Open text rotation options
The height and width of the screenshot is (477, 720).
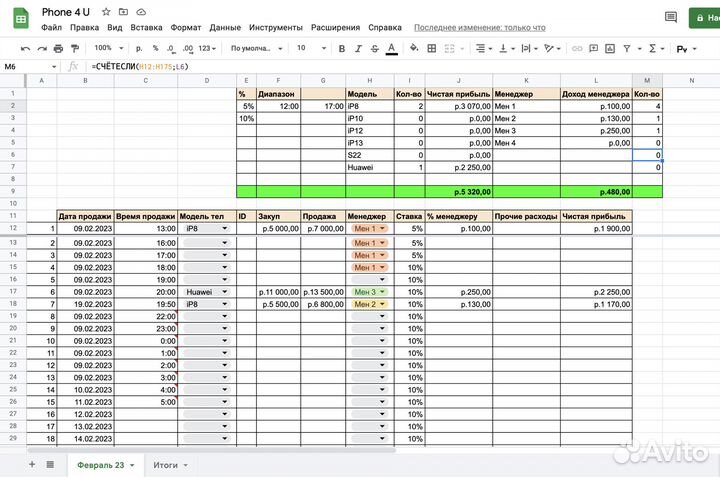tap(552, 48)
